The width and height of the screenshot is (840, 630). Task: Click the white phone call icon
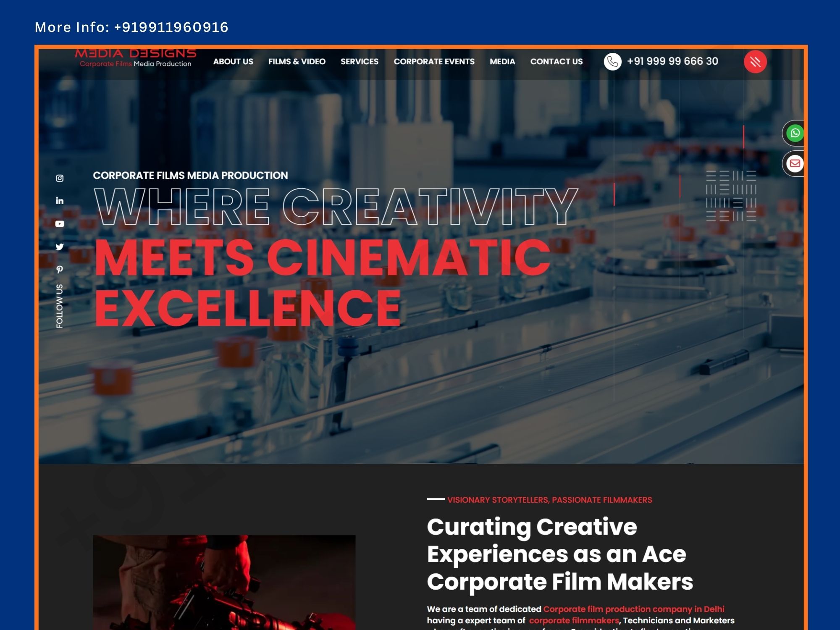coord(612,62)
